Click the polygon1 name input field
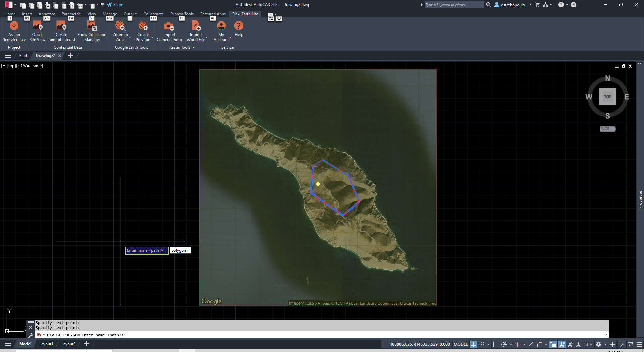 click(x=180, y=250)
